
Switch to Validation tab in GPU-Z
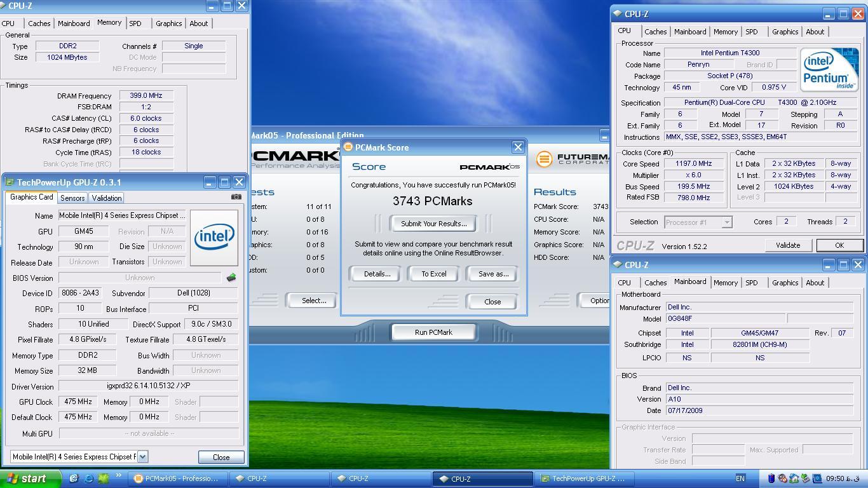(x=106, y=198)
